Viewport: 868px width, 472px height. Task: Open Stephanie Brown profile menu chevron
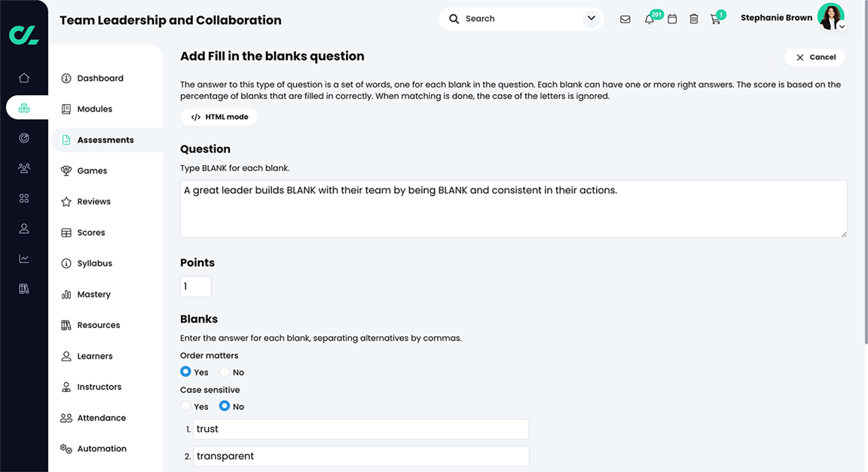click(842, 26)
